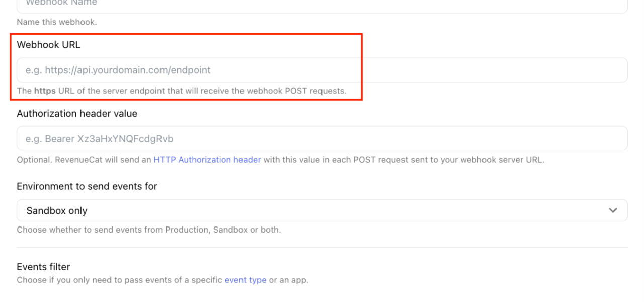Follow the event type link
Viewport: 644px width, 302px height.
tap(246, 280)
